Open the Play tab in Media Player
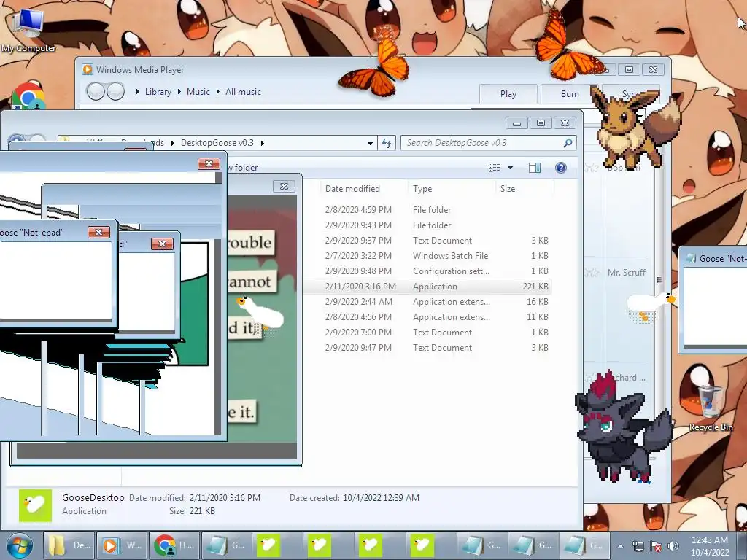Screen dimensions: 747x560 508,94
